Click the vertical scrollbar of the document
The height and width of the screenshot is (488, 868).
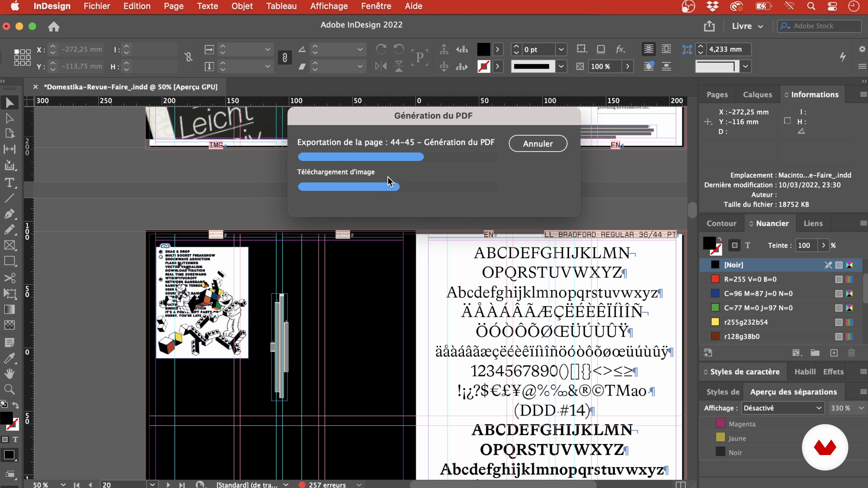692,210
